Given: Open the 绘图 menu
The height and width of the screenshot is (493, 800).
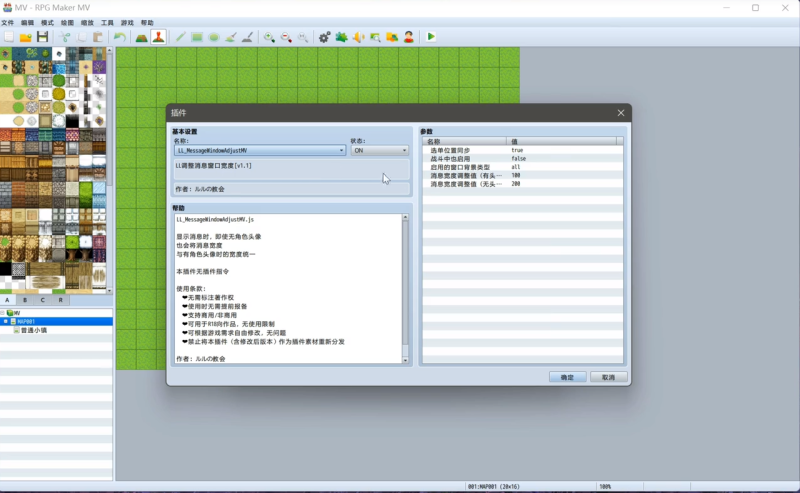Looking at the screenshot, I should click(x=67, y=23).
